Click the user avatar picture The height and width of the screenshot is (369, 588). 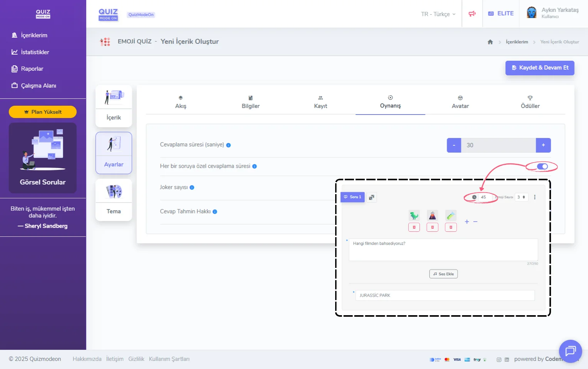[531, 13]
